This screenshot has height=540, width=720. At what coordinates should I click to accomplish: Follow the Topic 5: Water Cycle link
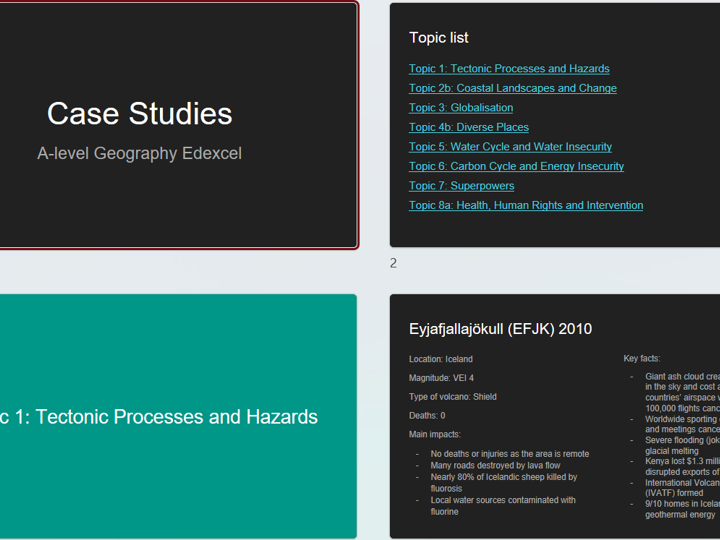coord(510,147)
